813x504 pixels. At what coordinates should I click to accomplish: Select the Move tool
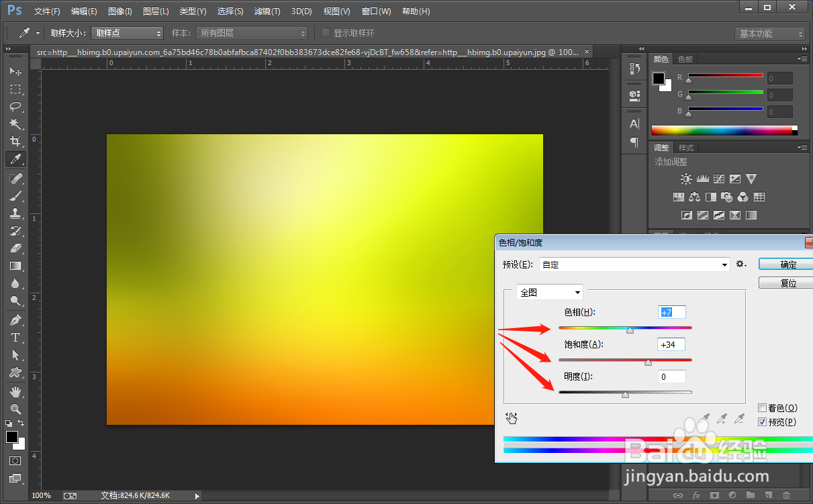tap(15, 71)
